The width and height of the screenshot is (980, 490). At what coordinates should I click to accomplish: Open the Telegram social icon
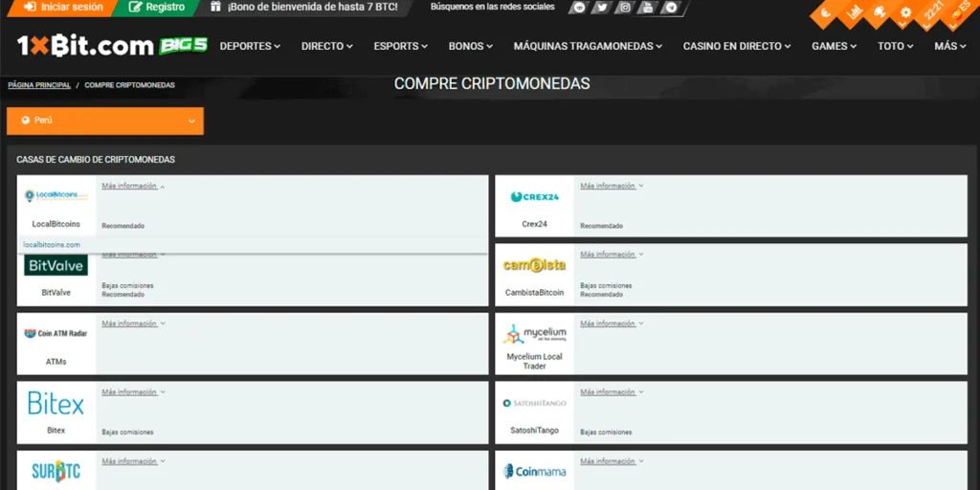pos(671,8)
